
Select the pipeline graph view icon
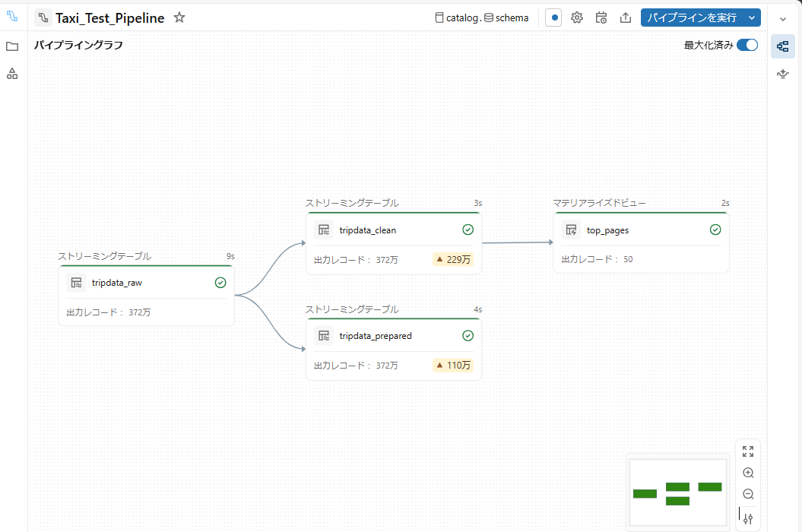point(782,46)
